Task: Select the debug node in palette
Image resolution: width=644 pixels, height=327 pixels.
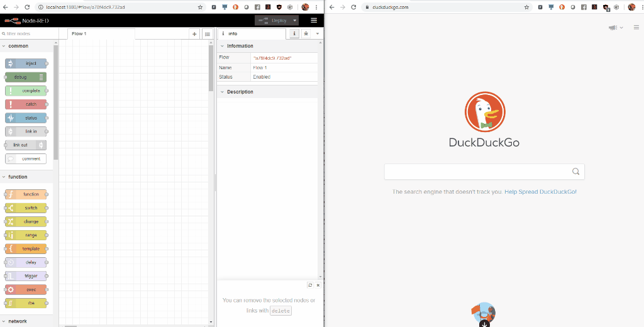Action: 26,77
